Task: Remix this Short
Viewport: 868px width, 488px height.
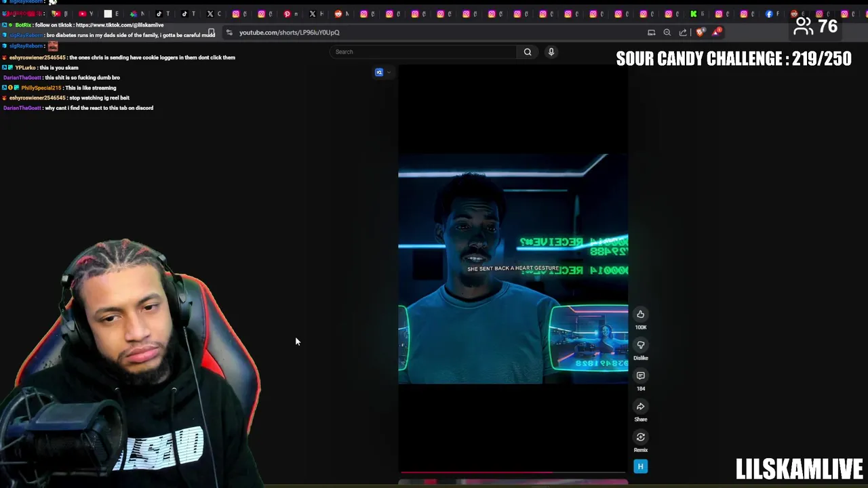Action: [640, 437]
